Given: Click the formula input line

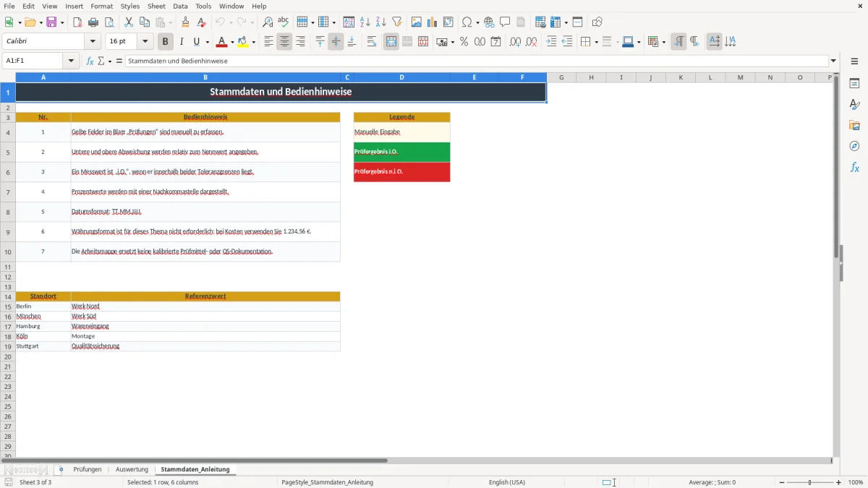Looking at the screenshot, I should coord(477,61).
